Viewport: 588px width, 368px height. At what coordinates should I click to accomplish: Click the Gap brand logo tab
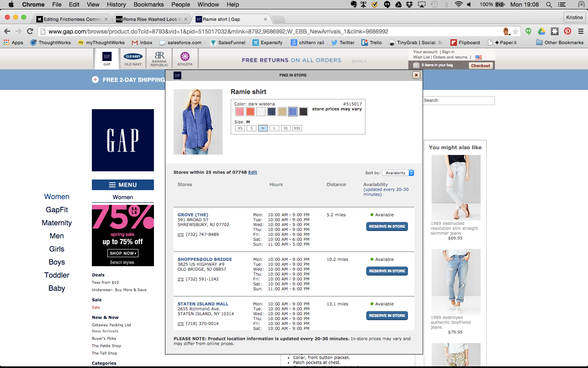[107, 59]
